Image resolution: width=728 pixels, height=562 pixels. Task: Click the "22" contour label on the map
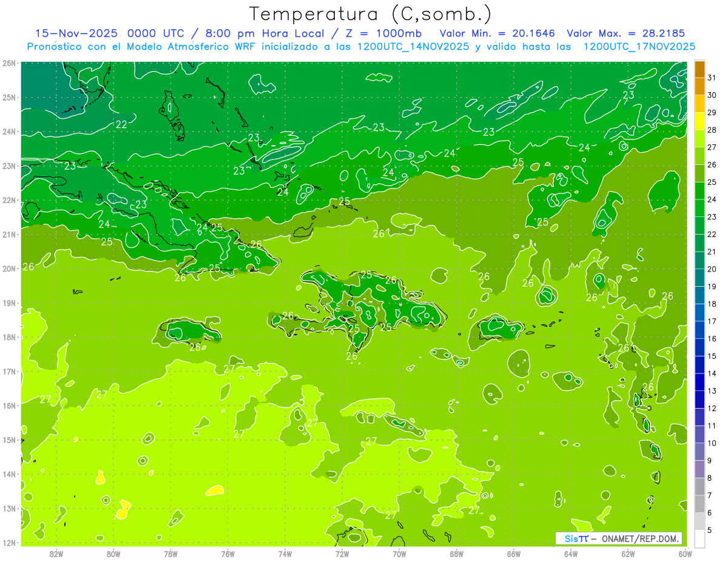(121, 124)
